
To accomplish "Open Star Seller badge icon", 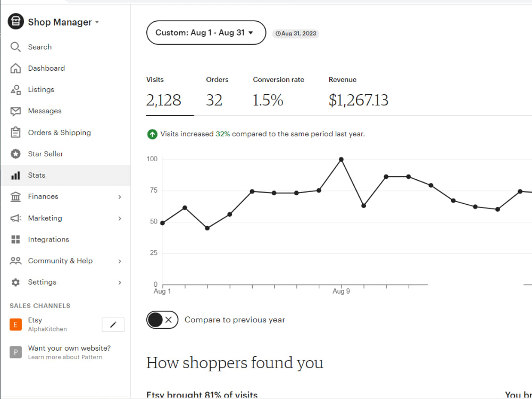I will click(15, 154).
